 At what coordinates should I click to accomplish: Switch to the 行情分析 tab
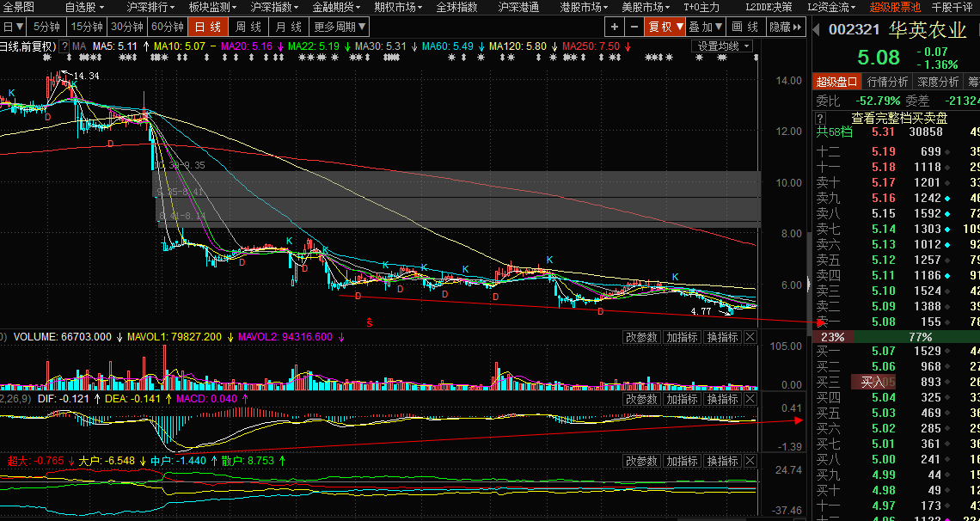887,82
